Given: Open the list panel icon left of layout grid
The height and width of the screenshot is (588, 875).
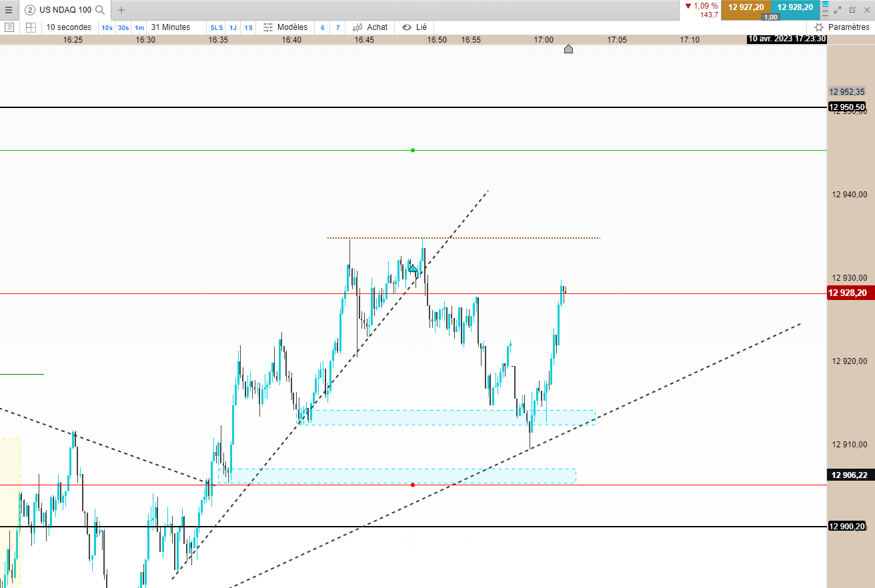Looking at the screenshot, I should (9, 27).
